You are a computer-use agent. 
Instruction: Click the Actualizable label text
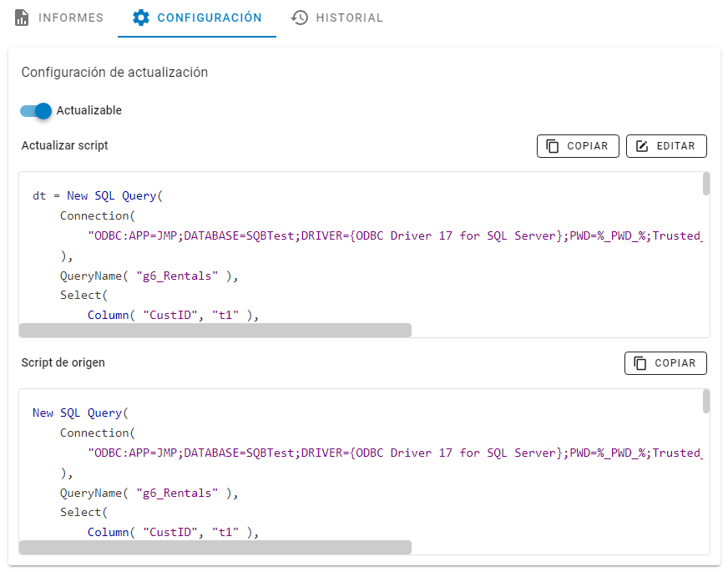[x=89, y=110]
